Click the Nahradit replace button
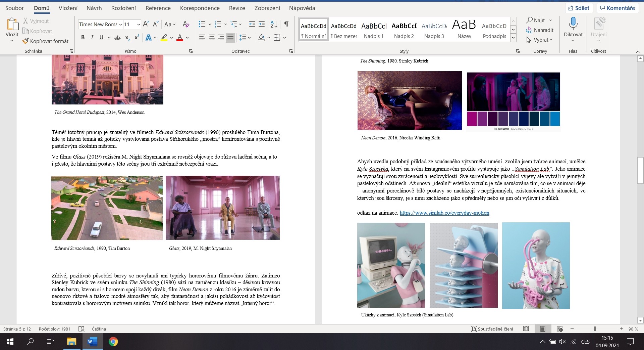The image size is (644, 350). pyautogui.click(x=540, y=30)
